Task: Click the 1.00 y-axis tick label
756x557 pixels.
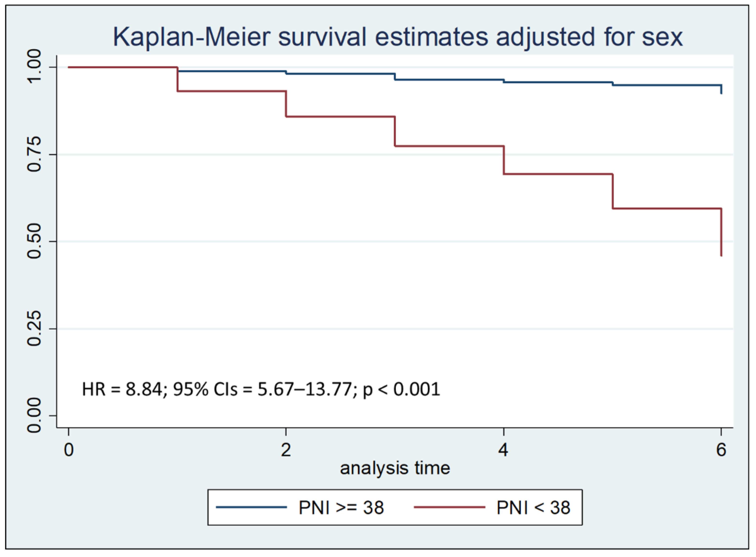Action: [x=34, y=67]
